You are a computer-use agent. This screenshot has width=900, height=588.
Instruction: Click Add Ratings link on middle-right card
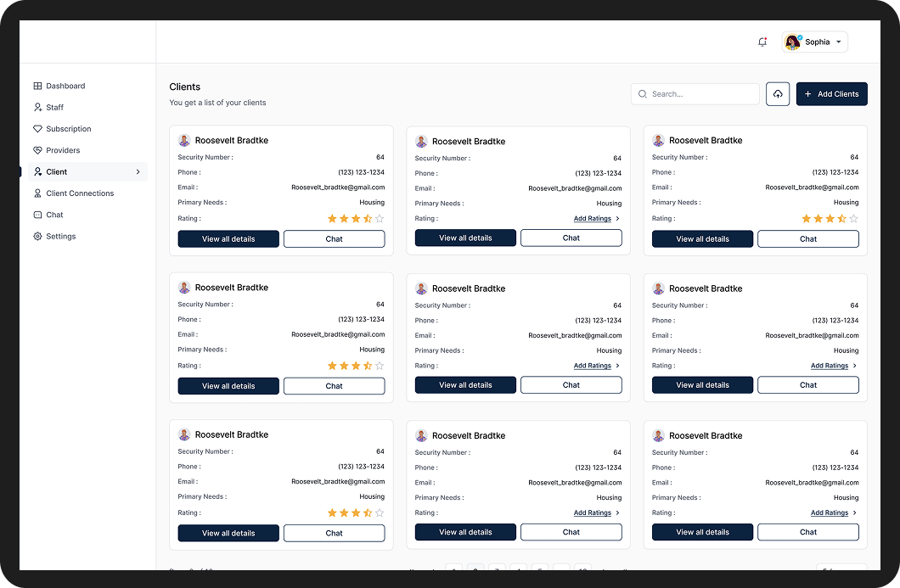click(830, 366)
